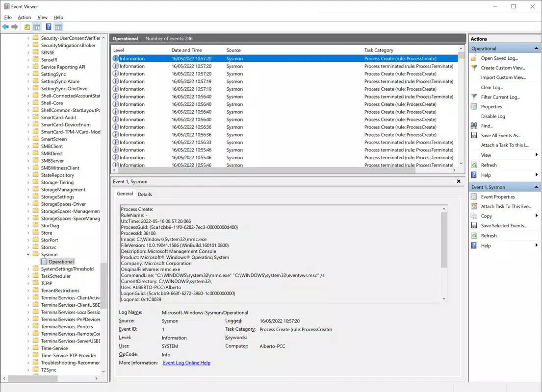Image resolution: width=542 pixels, height=392 pixels.
Task: Switch to the Details tab
Action: coord(145,195)
